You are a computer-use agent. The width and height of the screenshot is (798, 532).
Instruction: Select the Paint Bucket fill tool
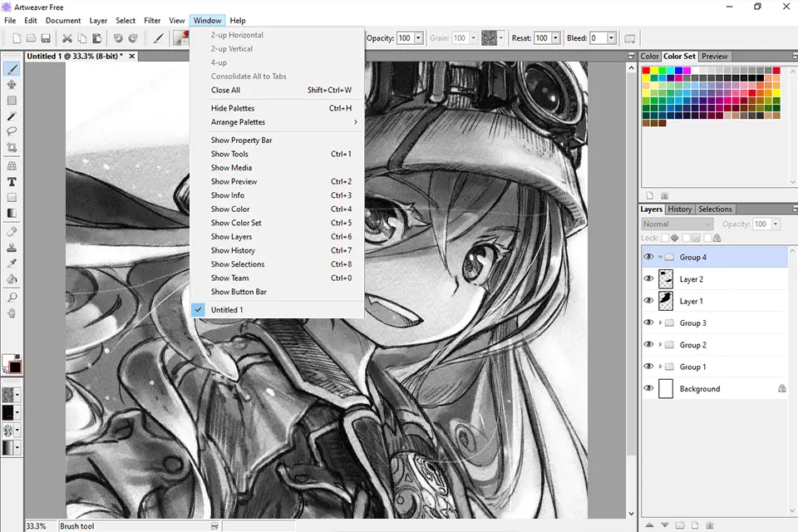pyautogui.click(x=12, y=279)
